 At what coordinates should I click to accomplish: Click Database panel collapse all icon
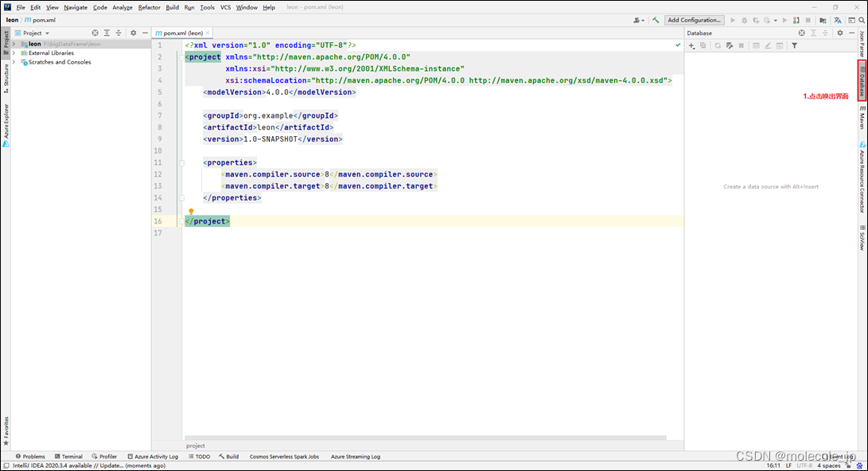point(825,33)
